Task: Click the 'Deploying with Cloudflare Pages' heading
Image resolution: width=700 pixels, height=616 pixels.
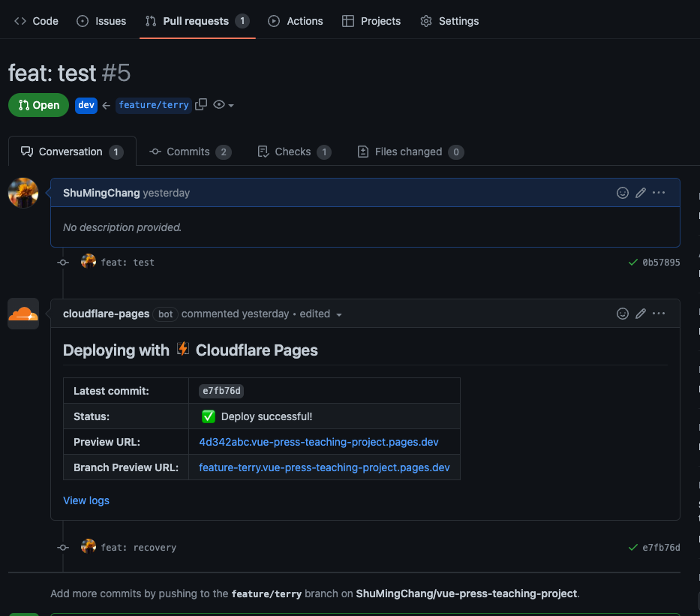Action: [x=190, y=350]
